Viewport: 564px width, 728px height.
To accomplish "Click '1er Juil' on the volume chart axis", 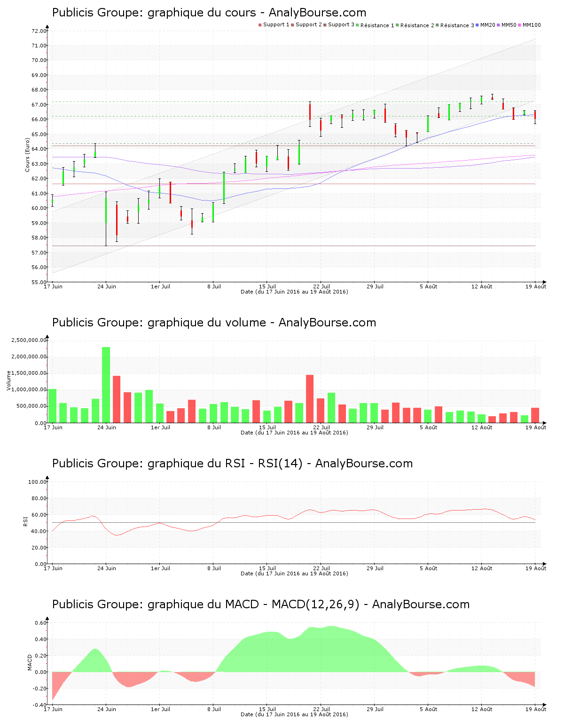I will pos(160,427).
